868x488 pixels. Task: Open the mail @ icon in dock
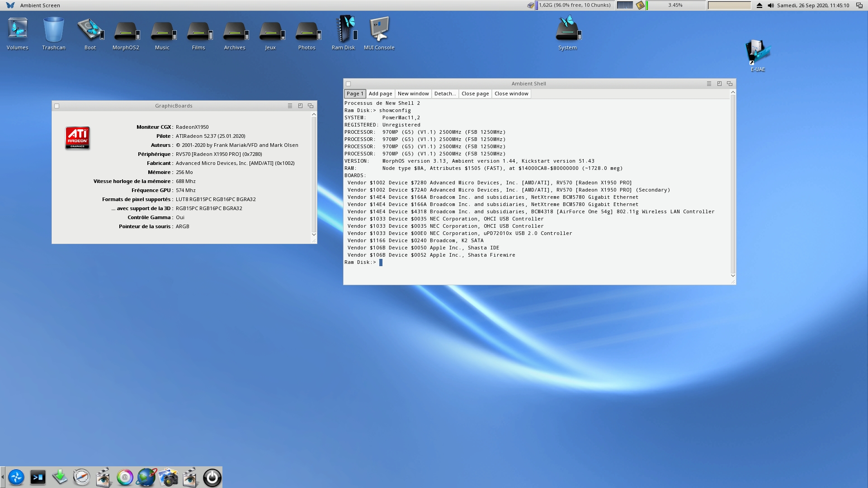click(125, 477)
